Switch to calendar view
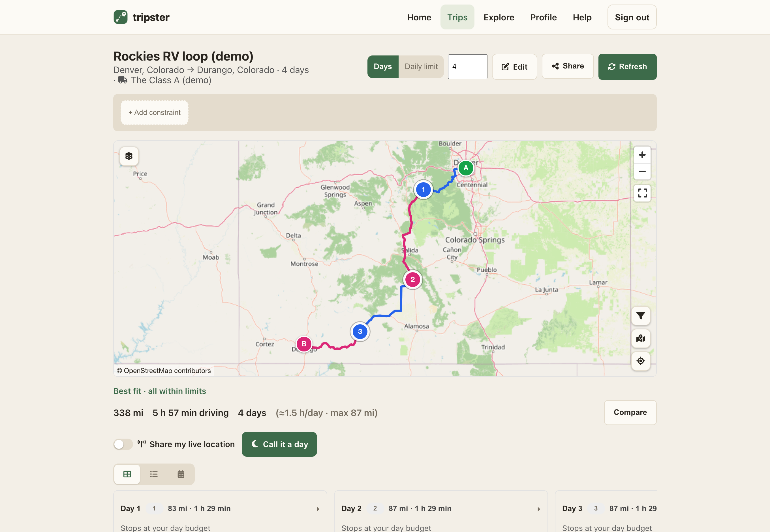 (181, 474)
